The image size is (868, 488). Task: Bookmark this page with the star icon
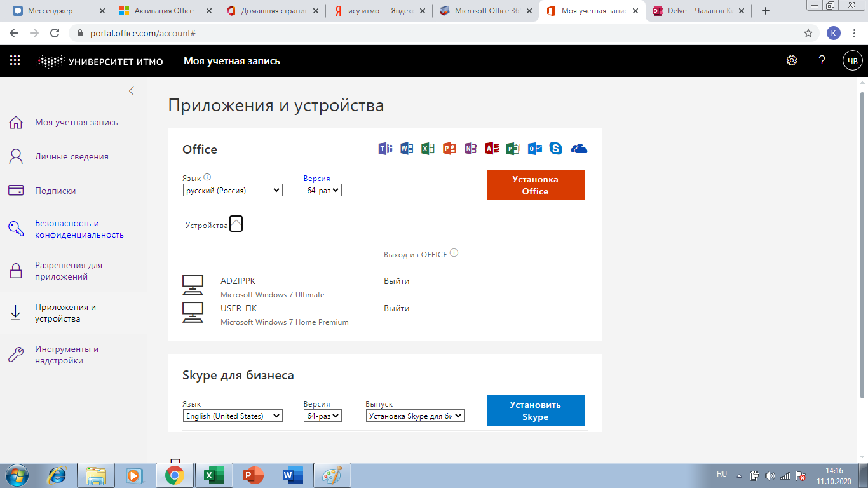pos(808,33)
